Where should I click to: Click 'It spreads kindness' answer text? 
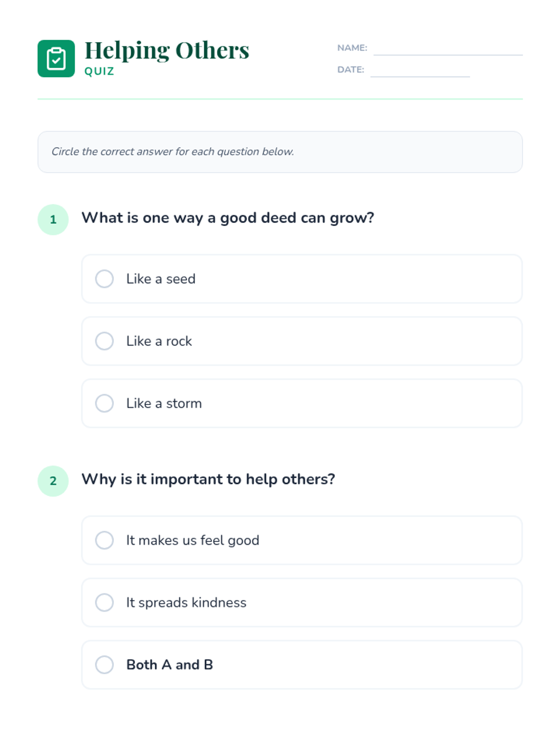pos(186,602)
